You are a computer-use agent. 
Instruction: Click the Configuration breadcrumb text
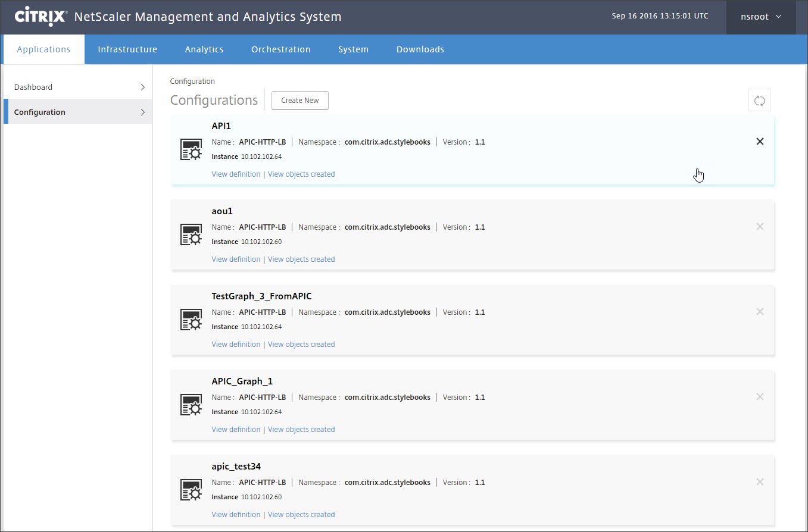click(192, 82)
